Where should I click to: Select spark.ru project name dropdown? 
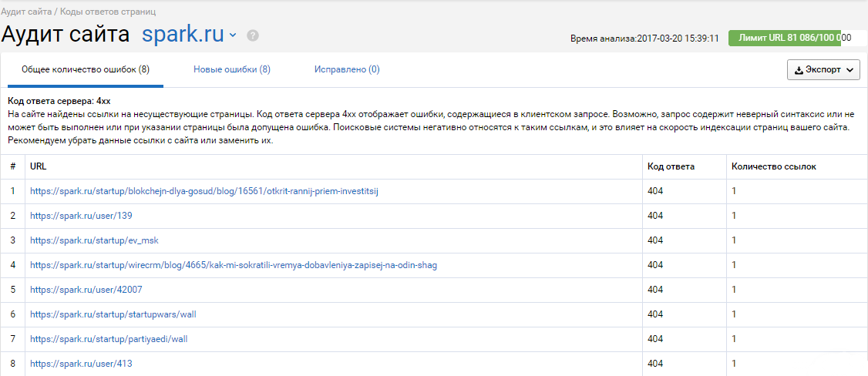[x=183, y=35]
